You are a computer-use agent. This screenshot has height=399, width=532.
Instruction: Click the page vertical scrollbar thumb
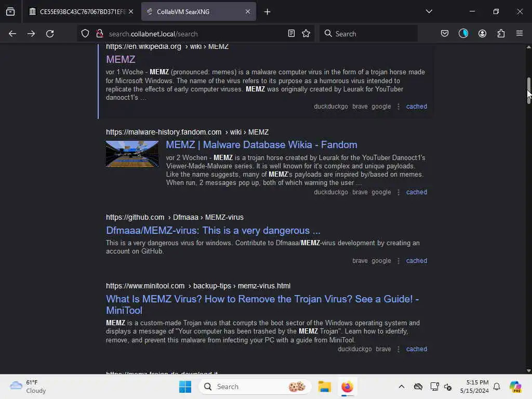(x=528, y=90)
